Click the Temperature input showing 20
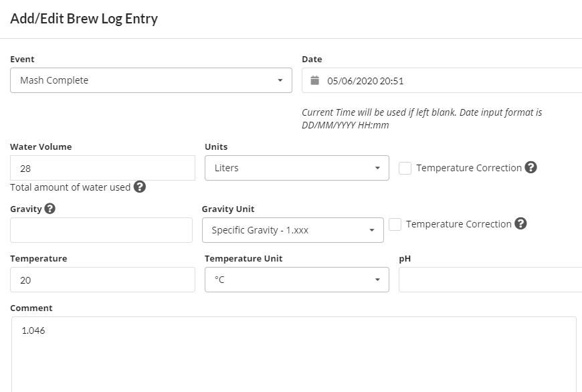Screen dimensions: 582x392 pyautogui.click(x=102, y=280)
